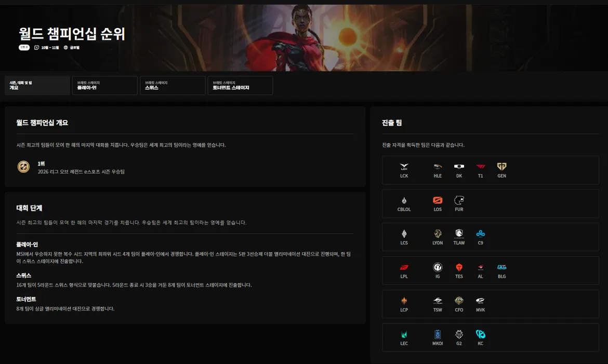Open the CBLOL league icon
608x364 pixels.
[404, 200]
